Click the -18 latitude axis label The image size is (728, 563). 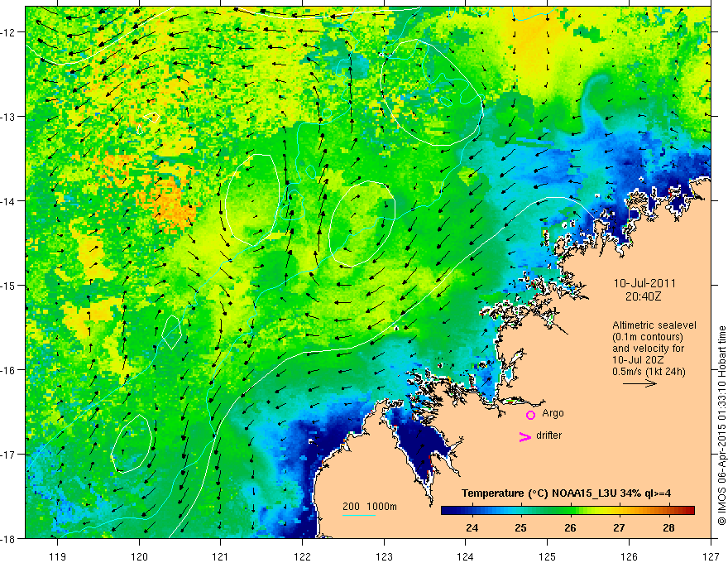(8, 539)
